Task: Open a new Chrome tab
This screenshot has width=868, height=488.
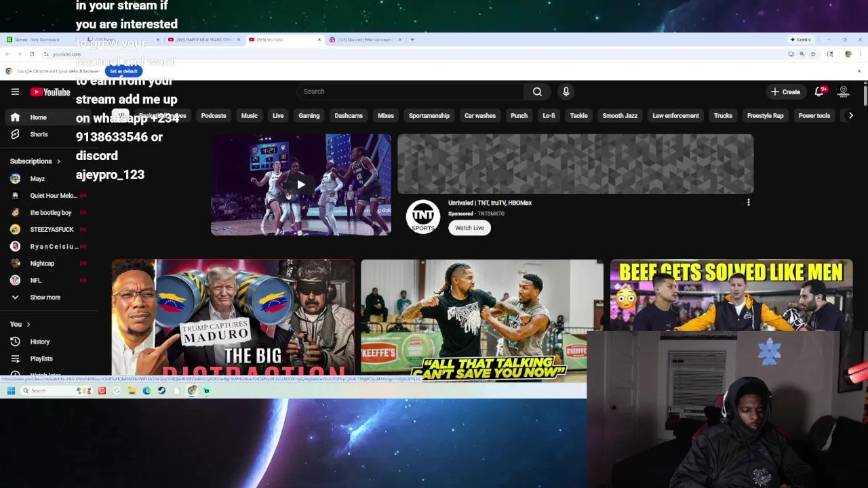Action: [x=412, y=39]
